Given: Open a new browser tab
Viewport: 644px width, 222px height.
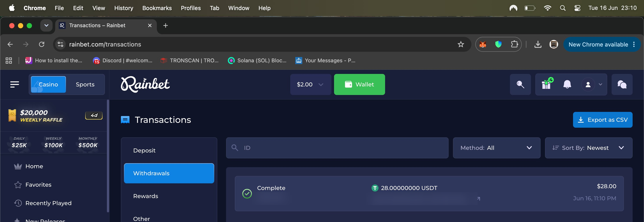Looking at the screenshot, I should pyautogui.click(x=165, y=25).
